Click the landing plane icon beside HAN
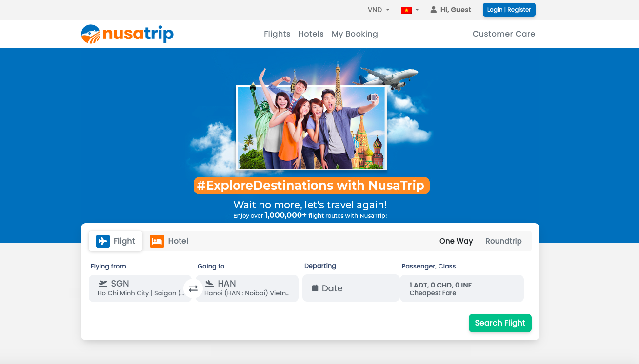Image resolution: width=639 pixels, height=364 pixels. [209, 284]
